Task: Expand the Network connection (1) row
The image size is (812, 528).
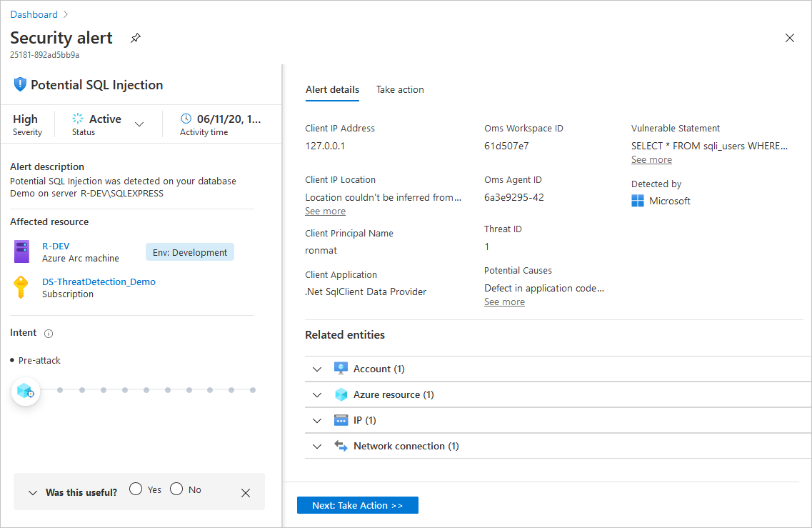Action: [x=317, y=447]
